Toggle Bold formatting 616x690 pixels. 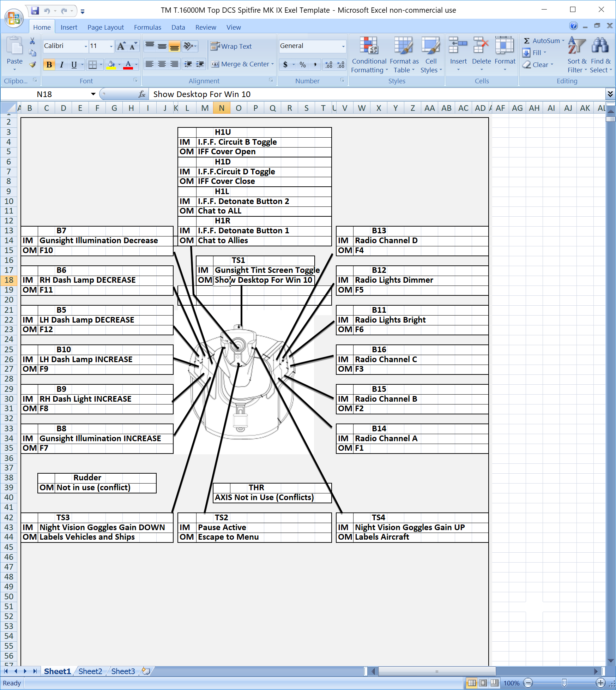(49, 64)
